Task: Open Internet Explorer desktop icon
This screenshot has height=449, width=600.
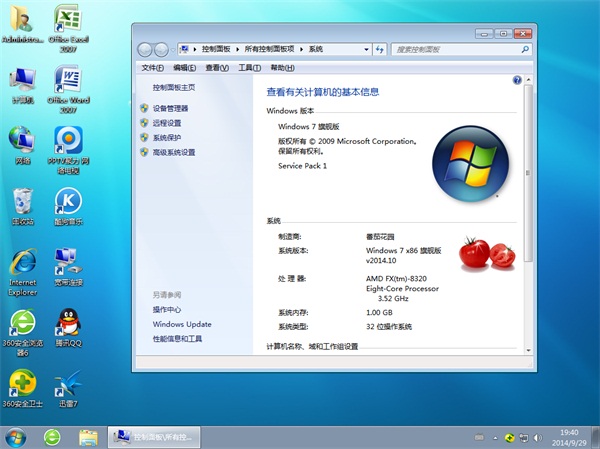Action: 23,272
